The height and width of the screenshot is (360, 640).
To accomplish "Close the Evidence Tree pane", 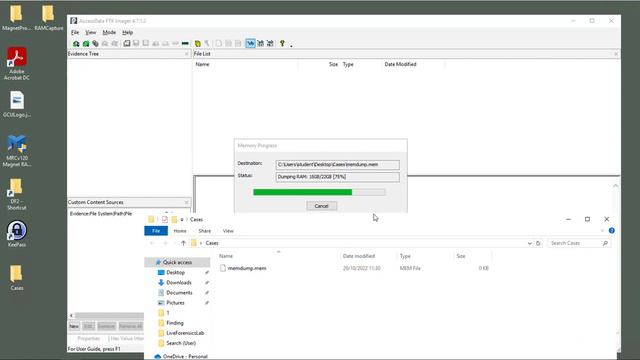I will coord(187,54).
